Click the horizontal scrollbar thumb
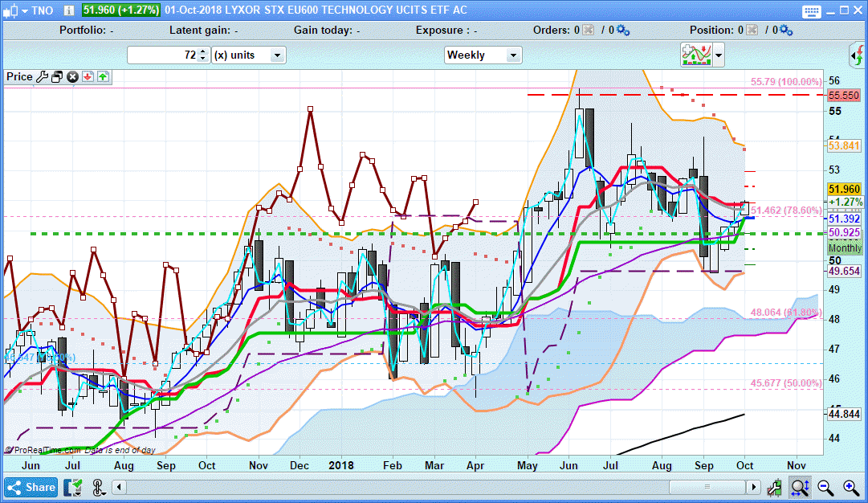Screen dimensions: 868x503 coord(707,488)
